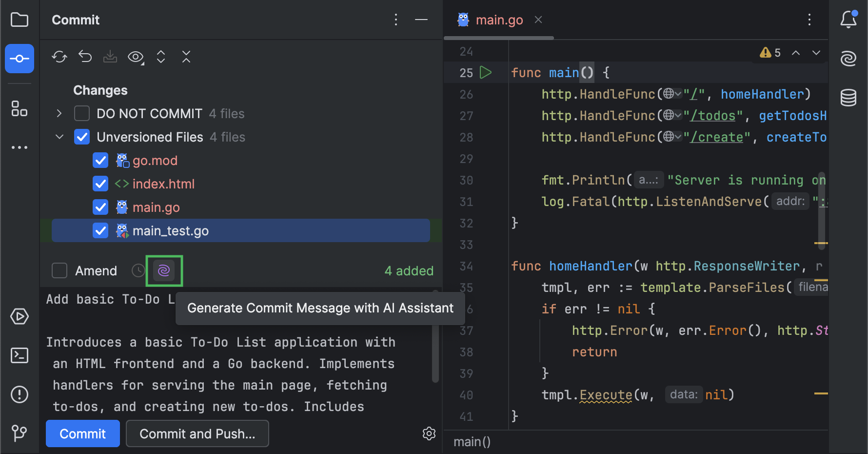The image size is (868, 454).
Task: Expand the DO NOT COMMIT changelist
Action: click(x=59, y=113)
